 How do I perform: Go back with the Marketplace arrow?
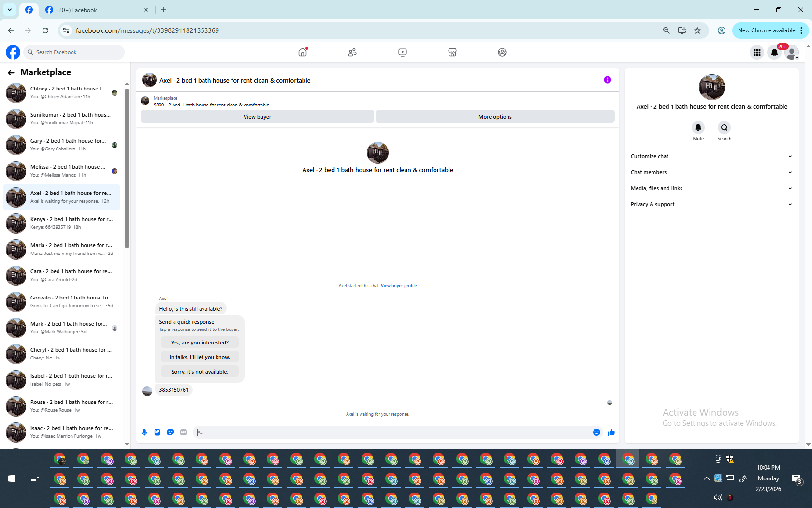11,73
